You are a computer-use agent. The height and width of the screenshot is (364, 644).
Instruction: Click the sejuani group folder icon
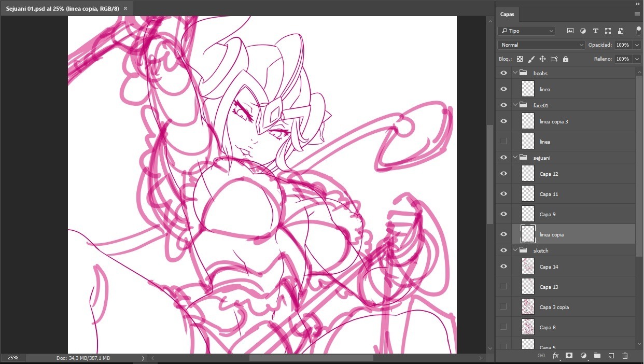(x=523, y=157)
